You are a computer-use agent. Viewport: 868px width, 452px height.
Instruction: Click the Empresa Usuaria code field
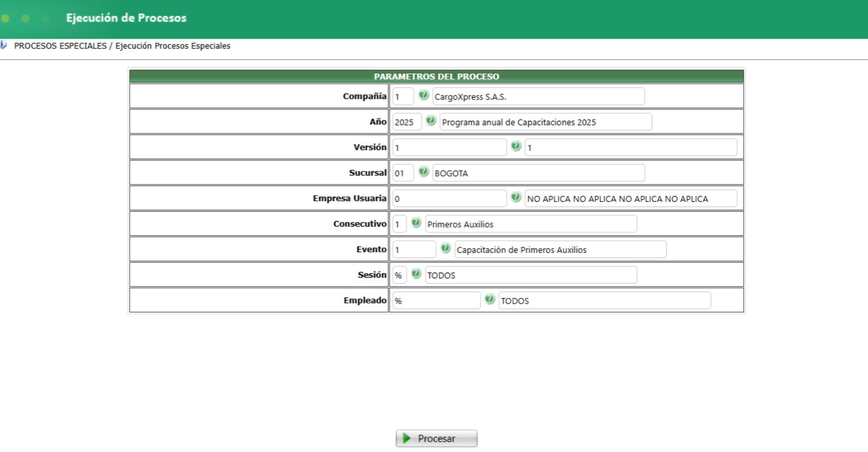click(x=450, y=198)
